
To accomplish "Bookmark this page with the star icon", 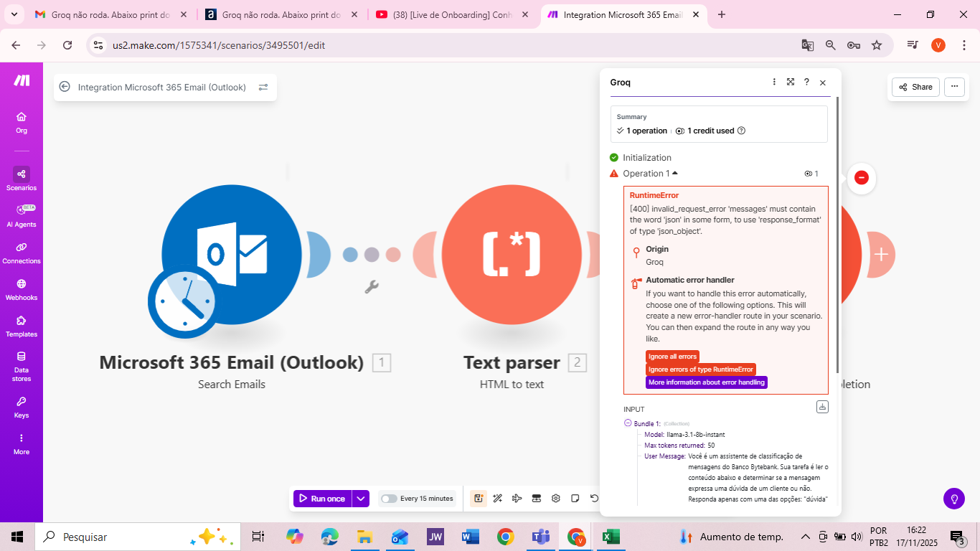I will pyautogui.click(x=877, y=44).
